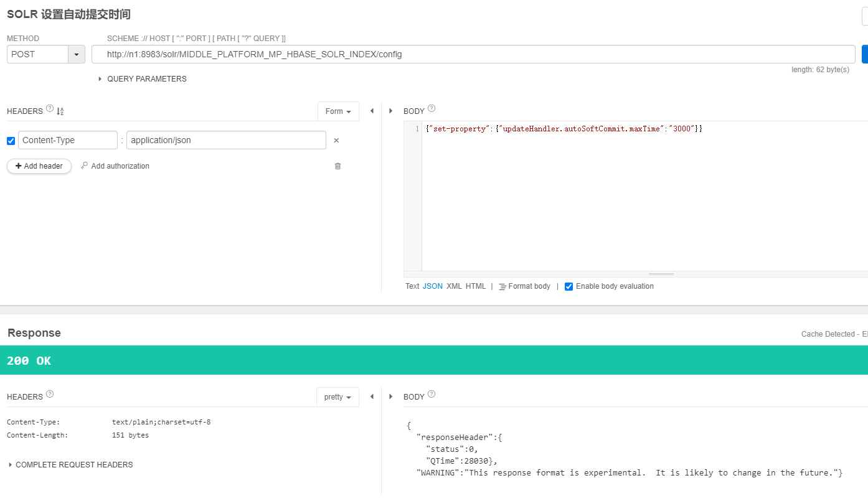Viewport: 868px width, 501px height.
Task: Open help for request HEADERS
Action: pyautogui.click(x=50, y=110)
